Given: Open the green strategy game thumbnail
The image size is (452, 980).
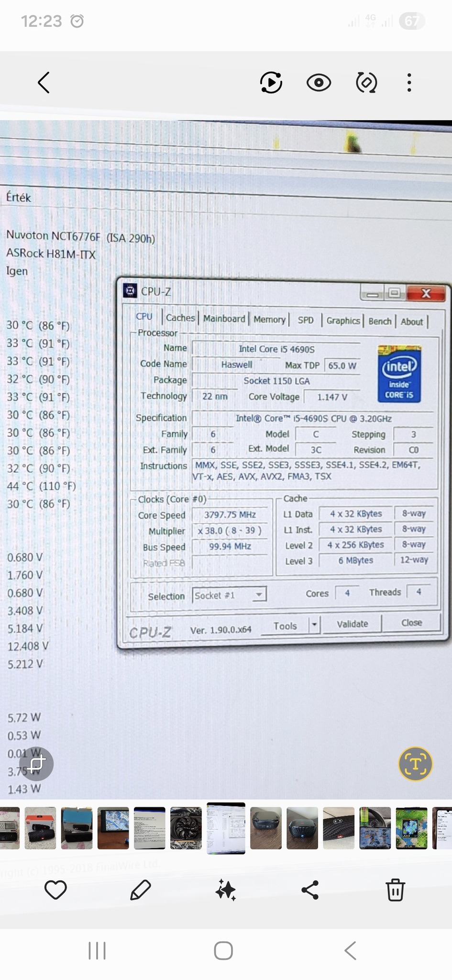Looking at the screenshot, I should (411, 828).
